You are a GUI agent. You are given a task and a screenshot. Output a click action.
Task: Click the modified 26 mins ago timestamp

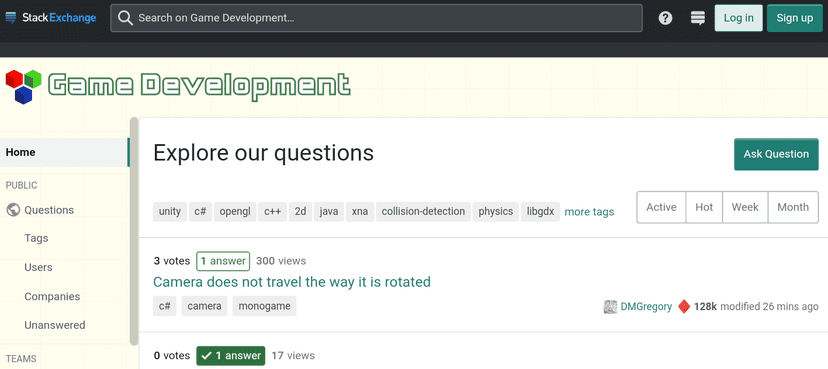point(769,307)
